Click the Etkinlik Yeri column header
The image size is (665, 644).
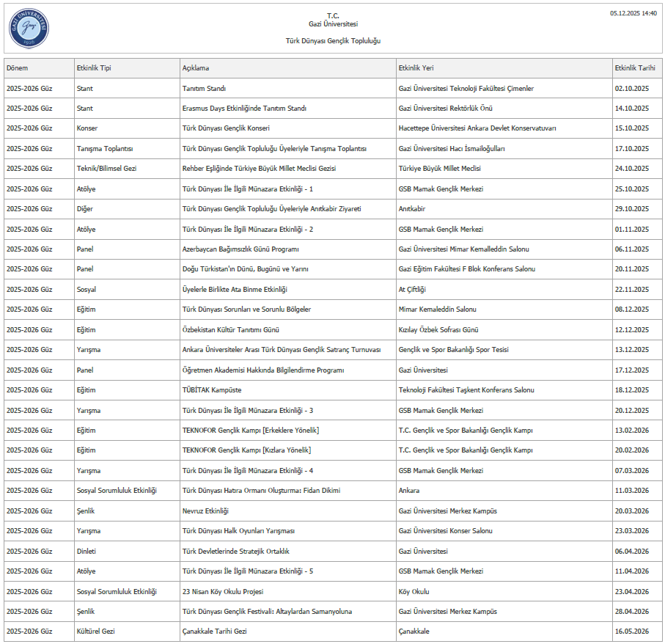416,68
